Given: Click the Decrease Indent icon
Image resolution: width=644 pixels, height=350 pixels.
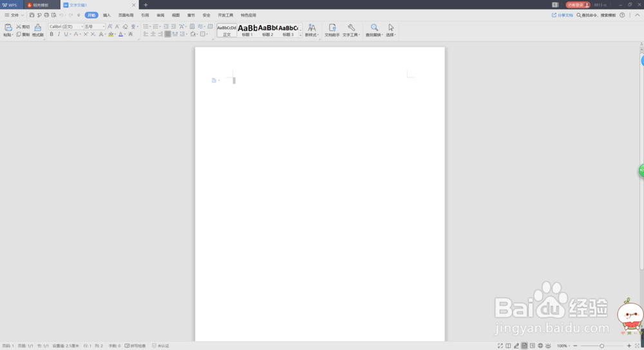Looking at the screenshot, I should 166,26.
